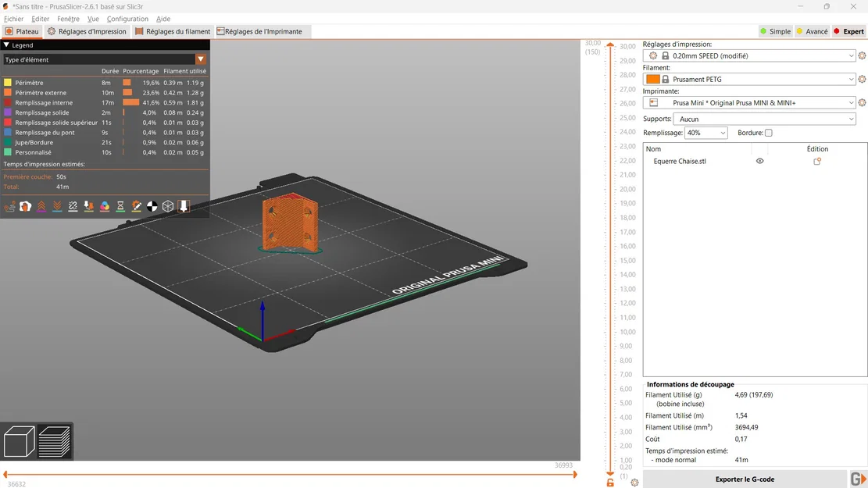Click the hourglass icon in legend toolbar
Image resolution: width=868 pixels, height=488 pixels.
pos(120,206)
